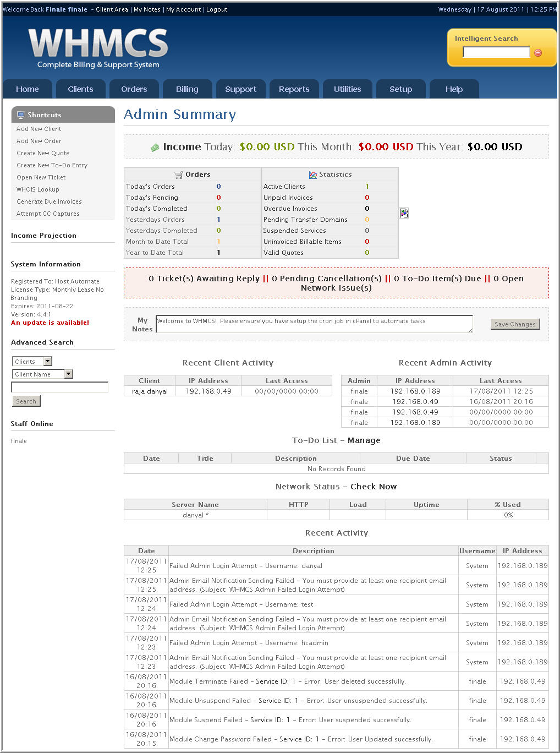Image resolution: width=560 pixels, height=753 pixels.
Task: Click finale under Staff Online
Action: (19, 441)
